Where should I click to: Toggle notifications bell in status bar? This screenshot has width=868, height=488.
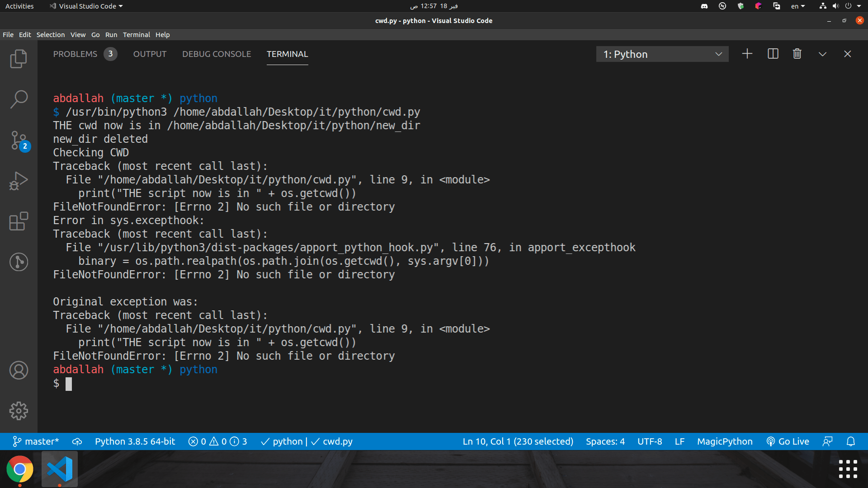[x=851, y=441]
